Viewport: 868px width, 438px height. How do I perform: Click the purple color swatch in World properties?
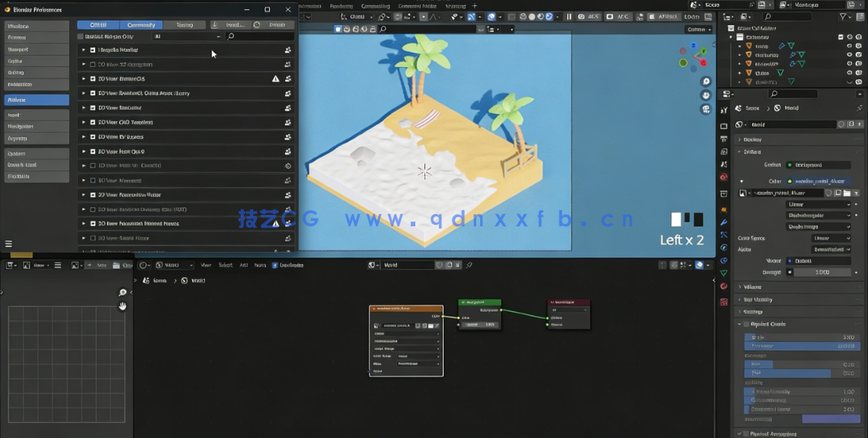(x=831, y=419)
